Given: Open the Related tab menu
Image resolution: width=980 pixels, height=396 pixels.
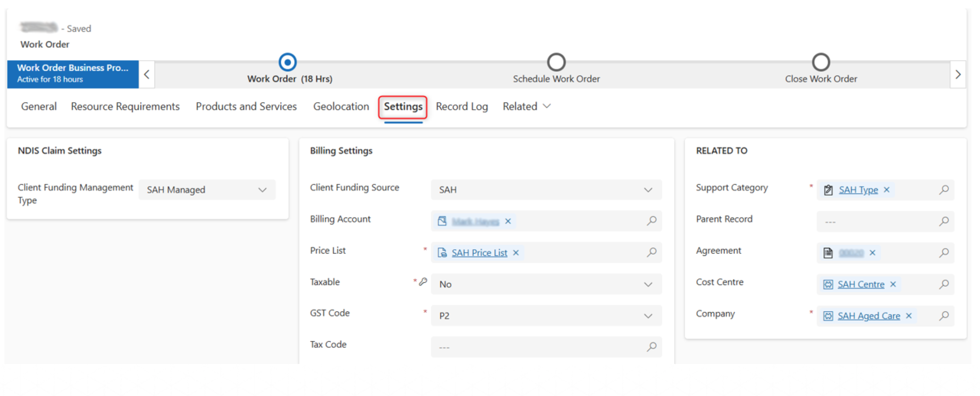Looking at the screenshot, I should [526, 106].
